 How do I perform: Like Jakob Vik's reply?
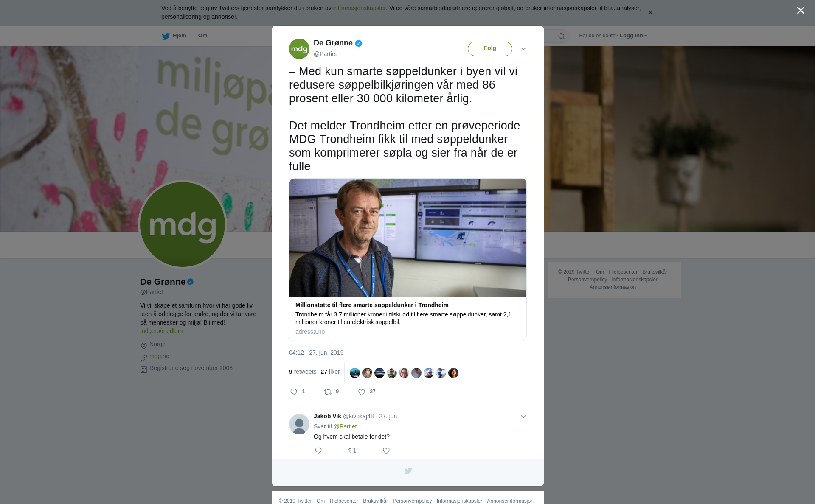[386, 451]
